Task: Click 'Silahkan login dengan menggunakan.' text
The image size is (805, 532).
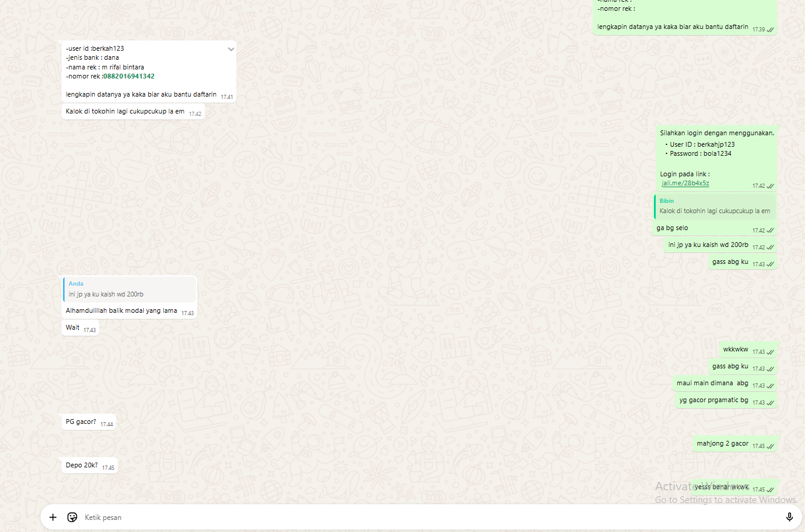Action: [717, 133]
